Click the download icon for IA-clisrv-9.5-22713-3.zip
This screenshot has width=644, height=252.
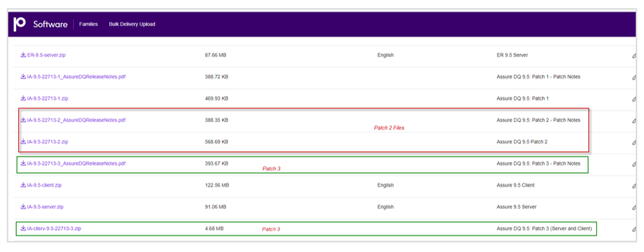click(x=23, y=228)
